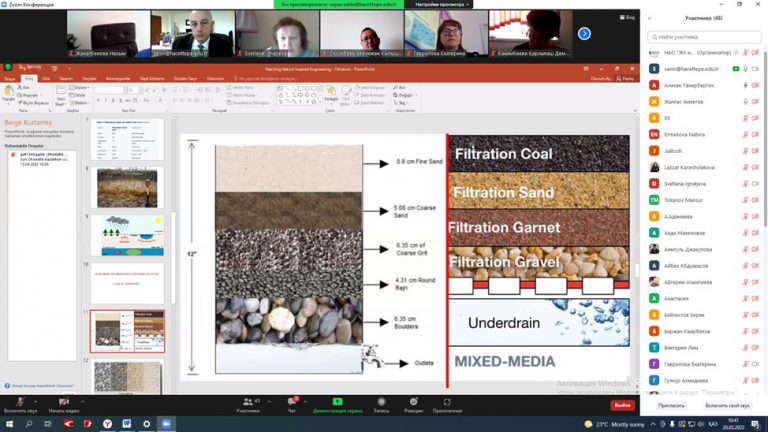Select the Filtration Coal slide thumbnail
Image resolution: width=768 pixels, height=432 pixels.
pyautogui.click(x=126, y=331)
